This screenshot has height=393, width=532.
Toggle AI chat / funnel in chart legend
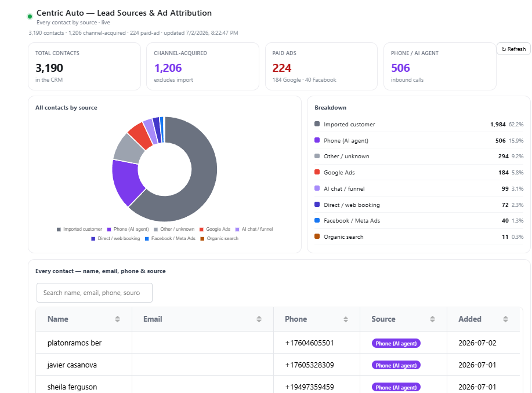pyautogui.click(x=254, y=229)
